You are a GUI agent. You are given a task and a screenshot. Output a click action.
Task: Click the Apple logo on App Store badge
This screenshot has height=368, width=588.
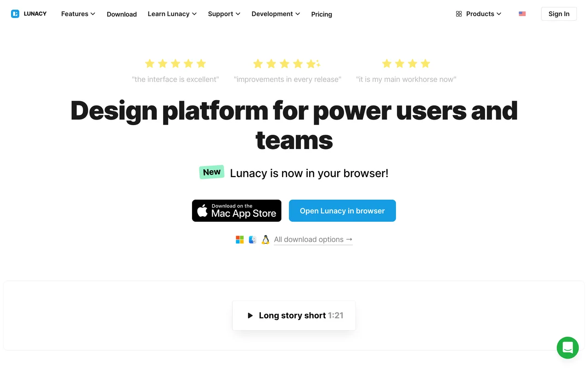tap(203, 211)
